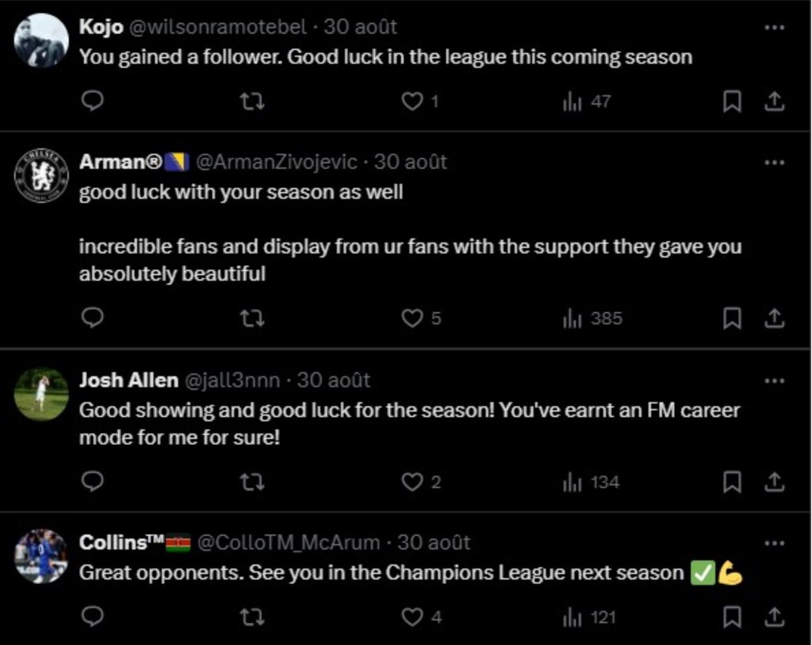
Task: Bookmark Josh Allen's tweet
Action: [x=733, y=482]
